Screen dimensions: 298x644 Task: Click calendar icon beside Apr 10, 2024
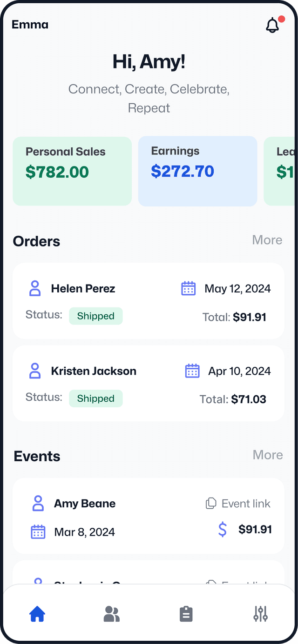point(192,371)
